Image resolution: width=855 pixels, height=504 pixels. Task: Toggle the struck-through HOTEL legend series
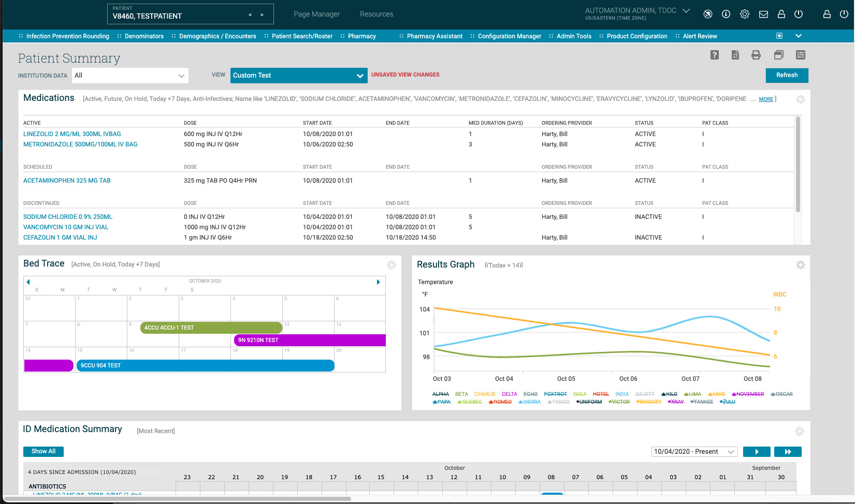click(x=601, y=394)
